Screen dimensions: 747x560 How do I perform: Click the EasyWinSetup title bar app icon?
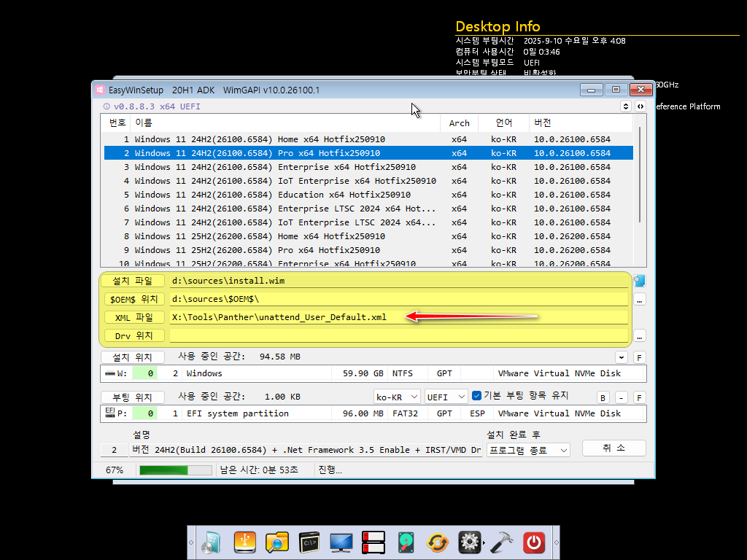[99, 90]
